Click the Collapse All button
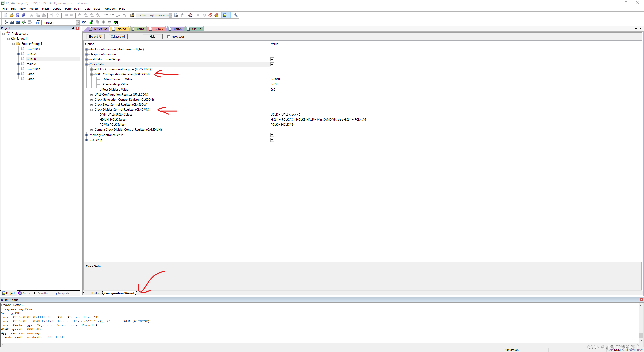The width and height of the screenshot is (644, 352). tap(118, 37)
